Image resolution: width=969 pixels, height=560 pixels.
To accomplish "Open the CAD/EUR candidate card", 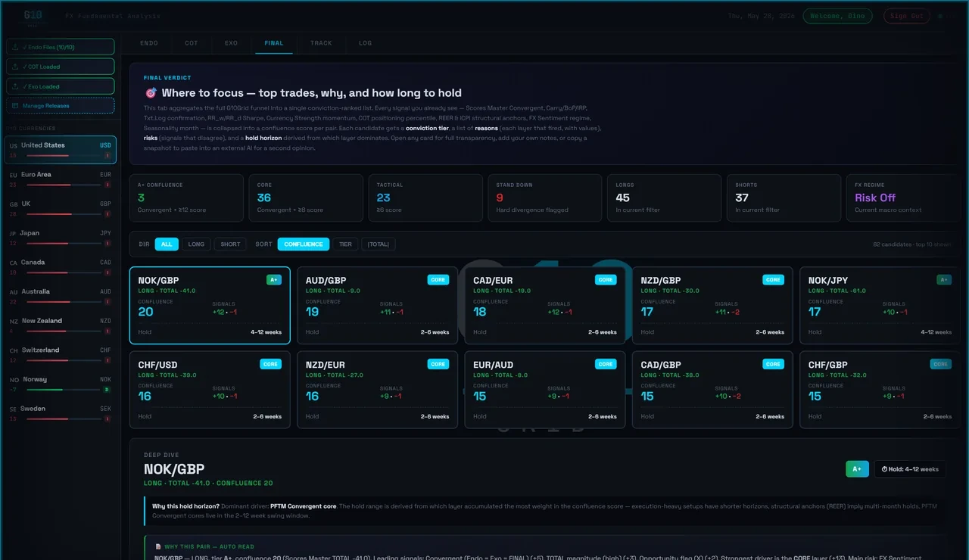I will tap(545, 305).
